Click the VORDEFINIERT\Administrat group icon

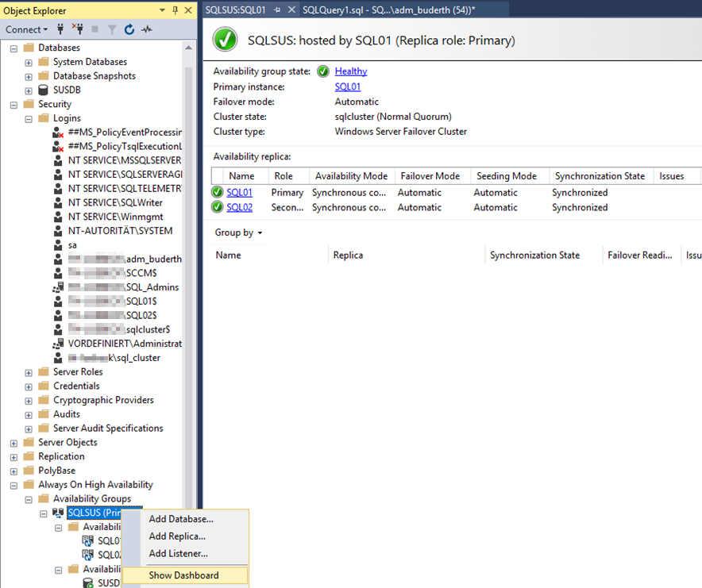(x=58, y=344)
